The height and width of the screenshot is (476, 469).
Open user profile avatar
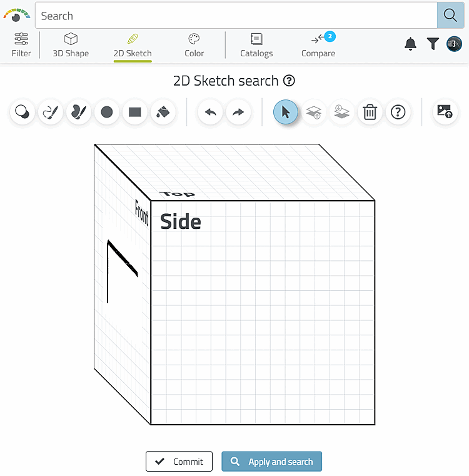point(454,44)
